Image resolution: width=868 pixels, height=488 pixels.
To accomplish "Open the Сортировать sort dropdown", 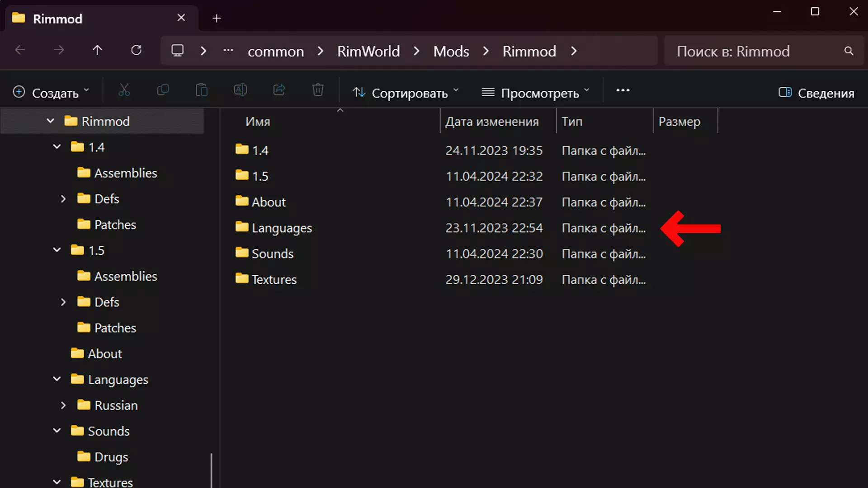I will [406, 93].
